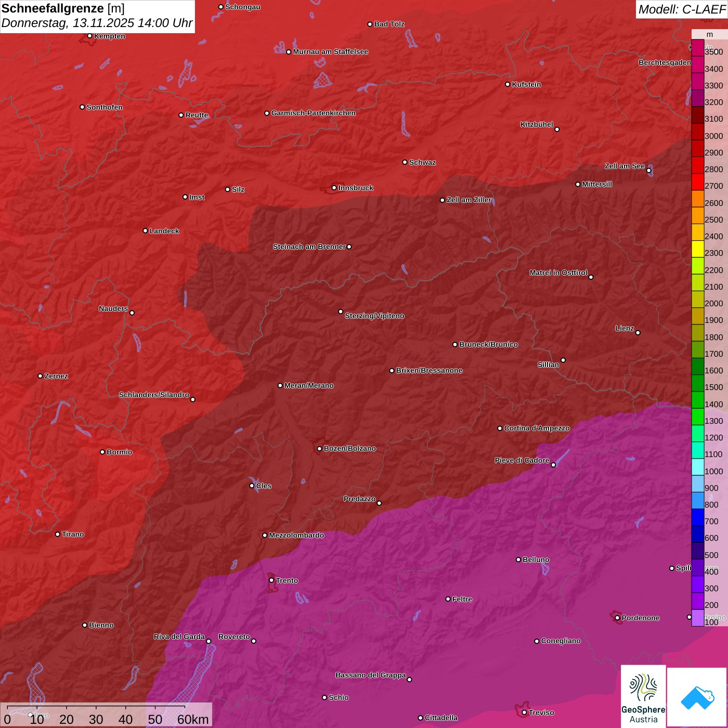Click the Conegliano label
Screen dimensions: 728x728
click(561, 641)
